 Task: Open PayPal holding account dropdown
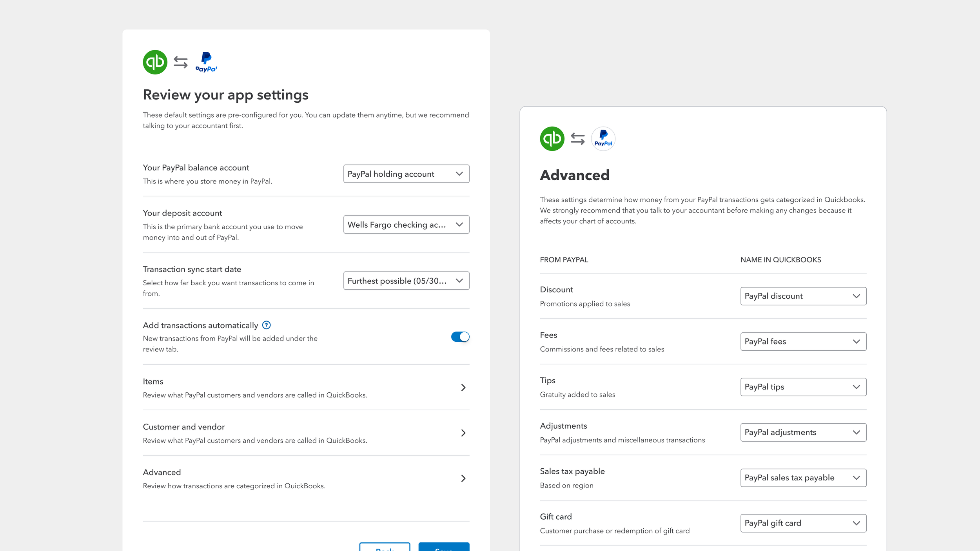406,174
